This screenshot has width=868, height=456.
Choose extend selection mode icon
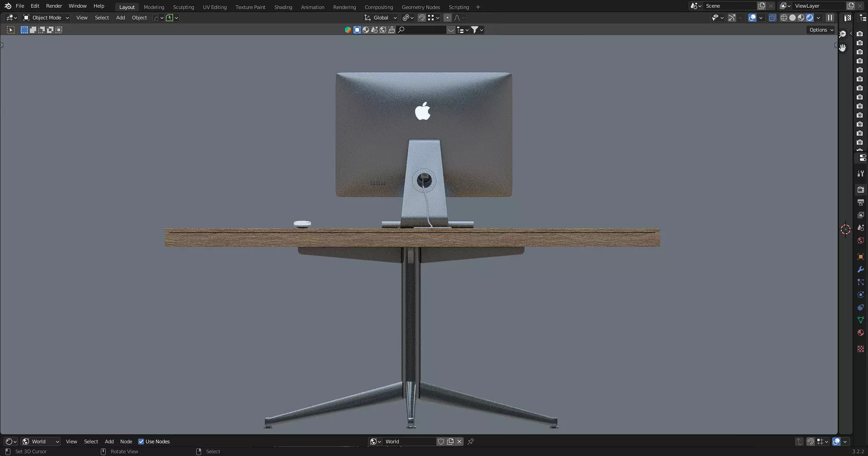point(33,30)
